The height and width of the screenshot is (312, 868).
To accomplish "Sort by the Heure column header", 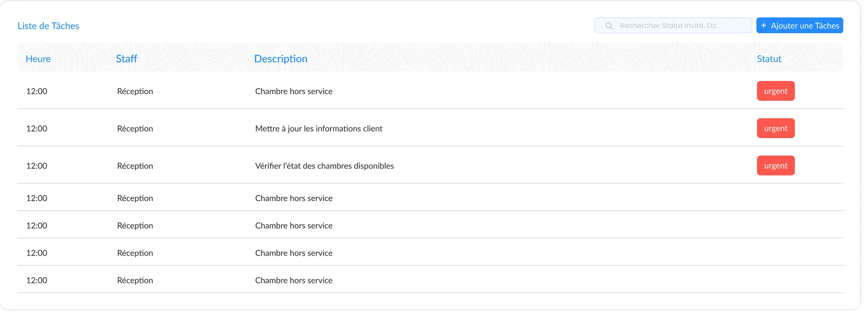I will [38, 59].
